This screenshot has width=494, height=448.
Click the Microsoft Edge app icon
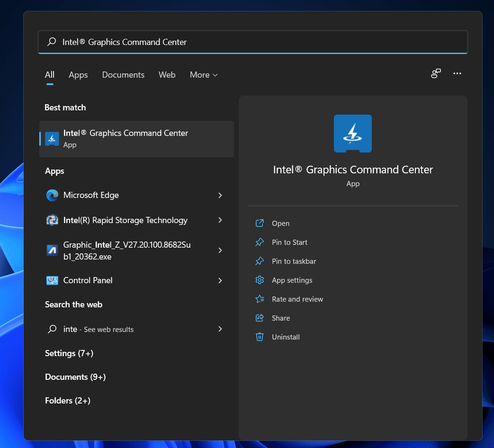point(52,195)
